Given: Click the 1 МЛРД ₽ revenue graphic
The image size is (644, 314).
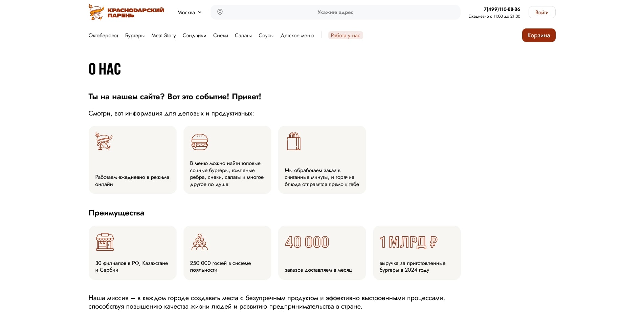Looking at the screenshot, I should pyautogui.click(x=408, y=242).
